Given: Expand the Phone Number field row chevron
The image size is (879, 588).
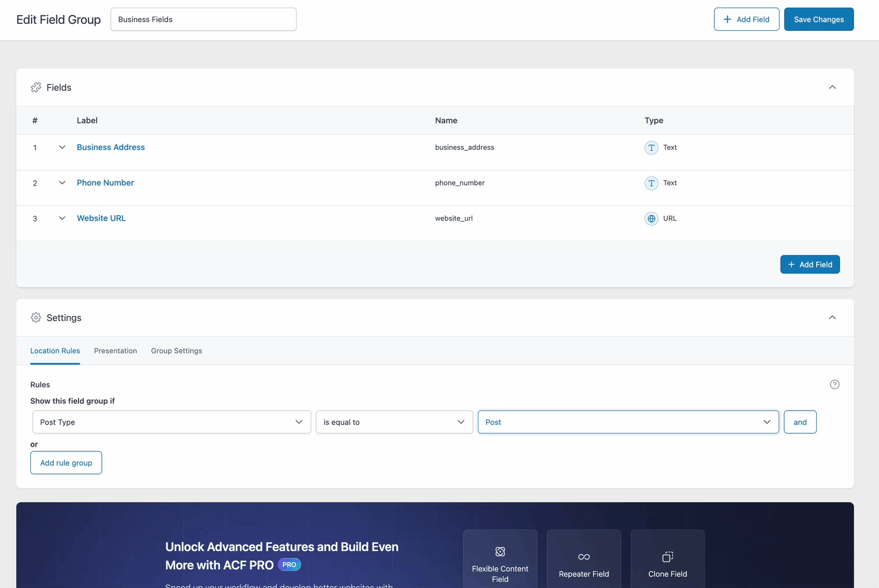Looking at the screenshot, I should click(x=62, y=183).
